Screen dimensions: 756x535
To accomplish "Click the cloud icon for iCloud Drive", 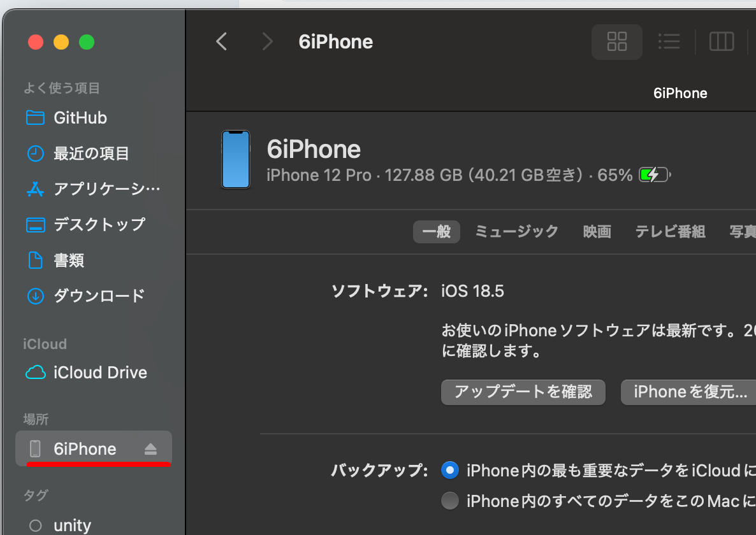I will tap(35, 372).
